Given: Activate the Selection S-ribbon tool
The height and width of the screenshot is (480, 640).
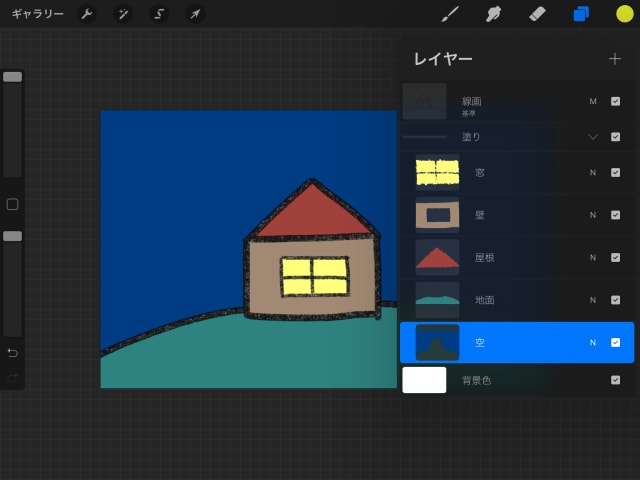Looking at the screenshot, I should click(159, 14).
